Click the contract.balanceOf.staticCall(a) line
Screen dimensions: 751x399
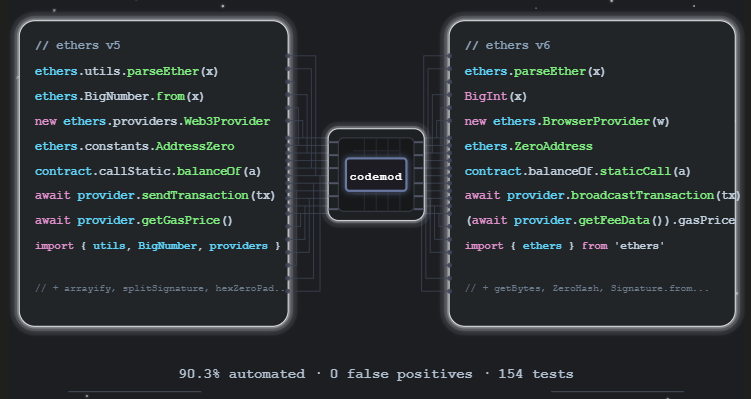[578, 171]
